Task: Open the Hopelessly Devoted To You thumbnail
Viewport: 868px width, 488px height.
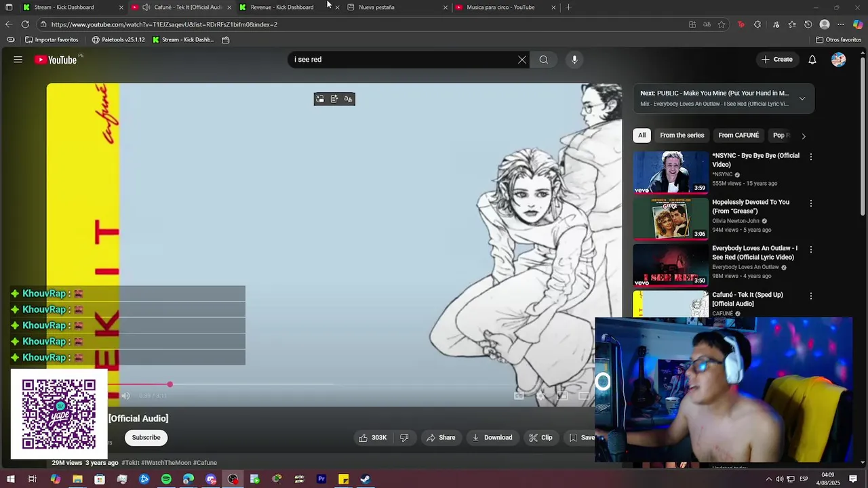Action: tap(671, 219)
